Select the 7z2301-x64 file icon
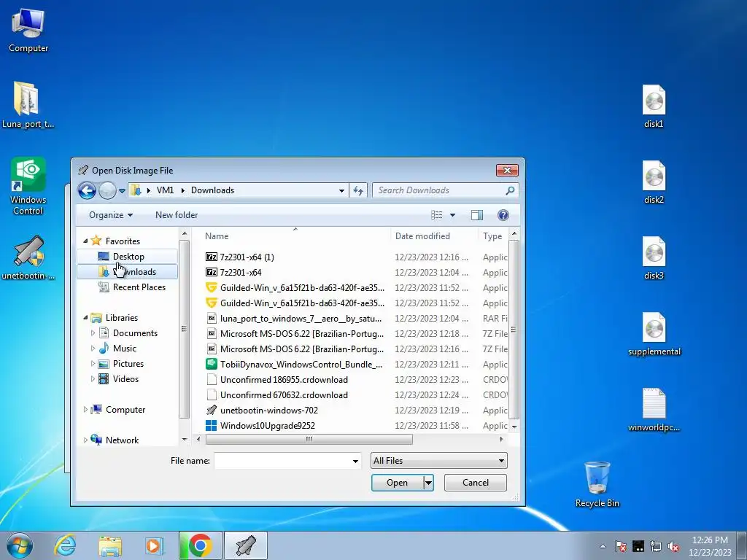 (x=211, y=273)
